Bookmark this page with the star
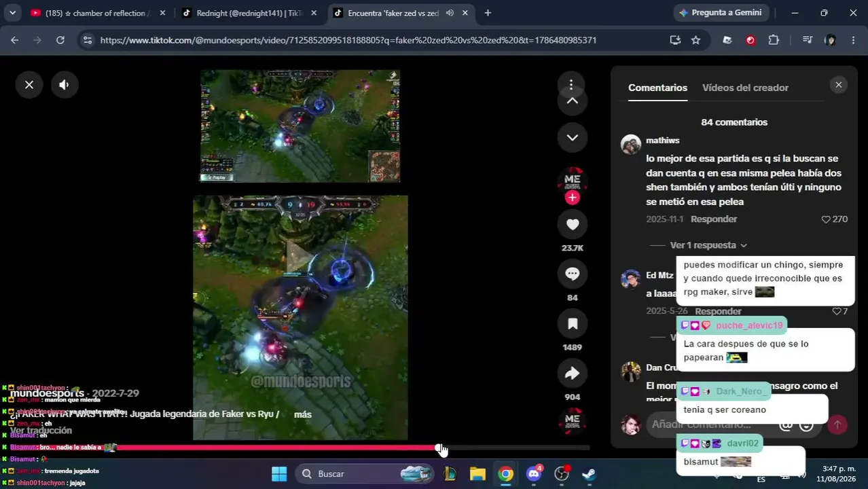The image size is (868, 489). point(695,40)
